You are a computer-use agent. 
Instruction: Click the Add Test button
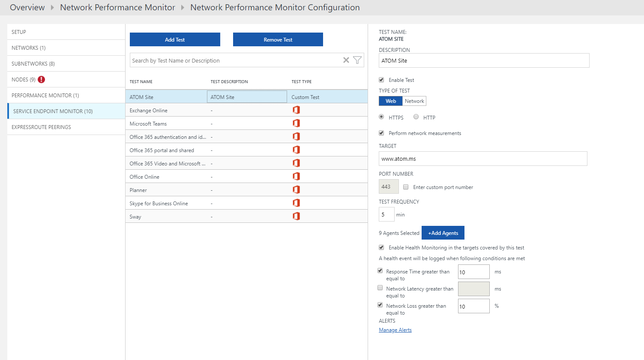[175, 39]
